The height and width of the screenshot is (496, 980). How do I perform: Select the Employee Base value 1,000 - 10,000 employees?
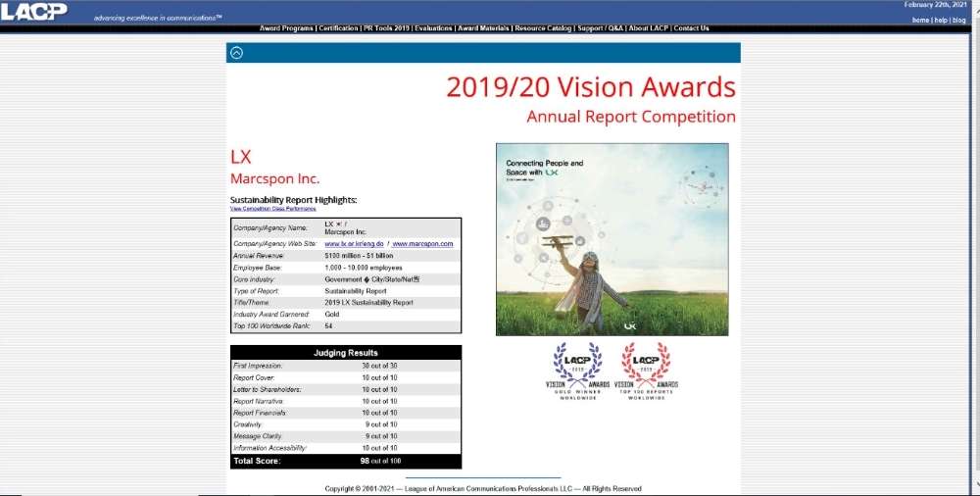pyautogui.click(x=364, y=268)
